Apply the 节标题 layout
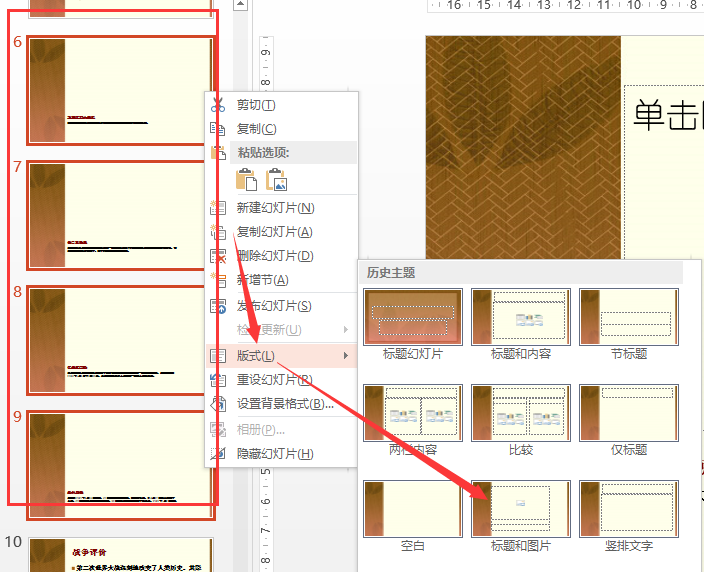This screenshot has height=572, width=704. click(629, 317)
